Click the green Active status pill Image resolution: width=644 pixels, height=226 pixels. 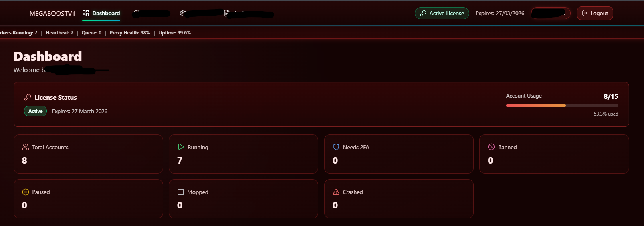point(36,111)
